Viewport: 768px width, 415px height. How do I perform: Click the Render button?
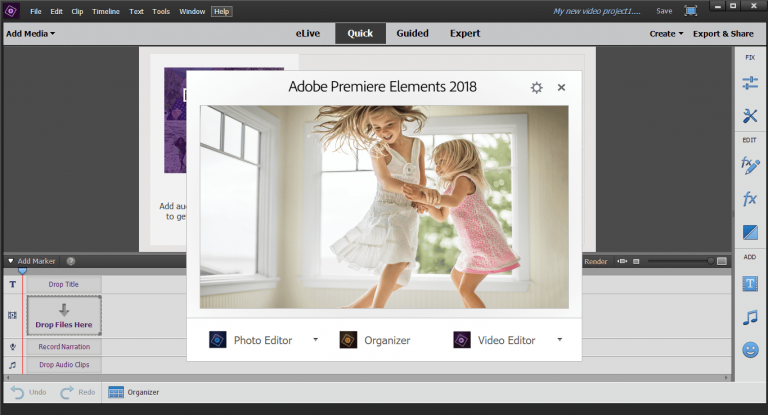point(596,262)
